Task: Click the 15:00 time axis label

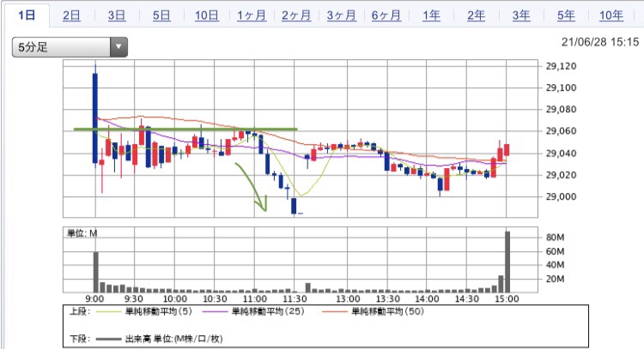Action: pos(507,299)
